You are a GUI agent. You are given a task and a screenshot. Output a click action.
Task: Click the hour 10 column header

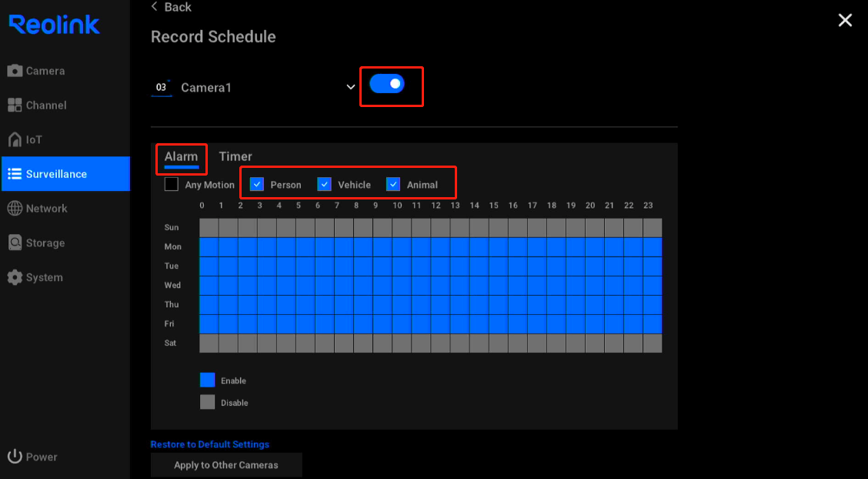point(397,206)
